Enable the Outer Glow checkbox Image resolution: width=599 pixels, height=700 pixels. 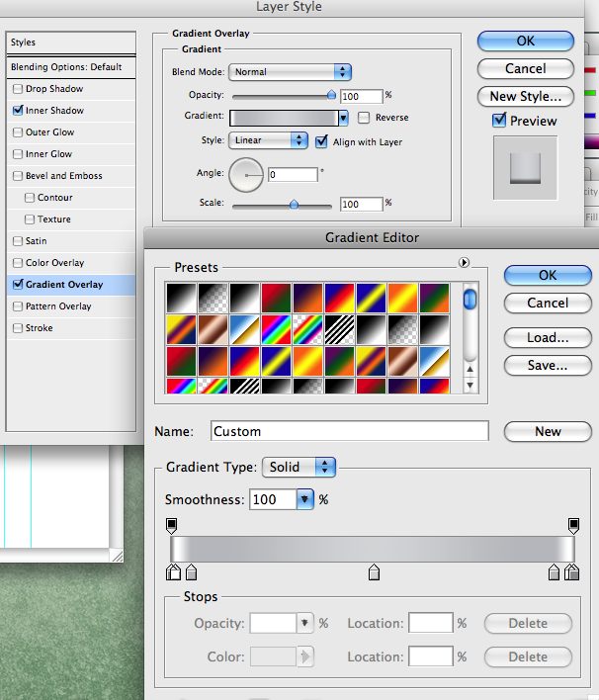(18, 132)
